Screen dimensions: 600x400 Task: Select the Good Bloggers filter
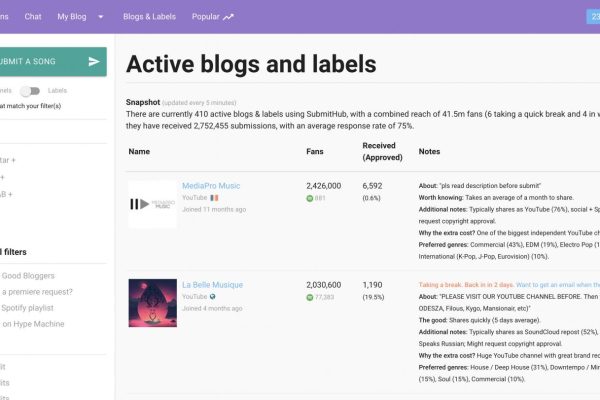[x=28, y=276]
